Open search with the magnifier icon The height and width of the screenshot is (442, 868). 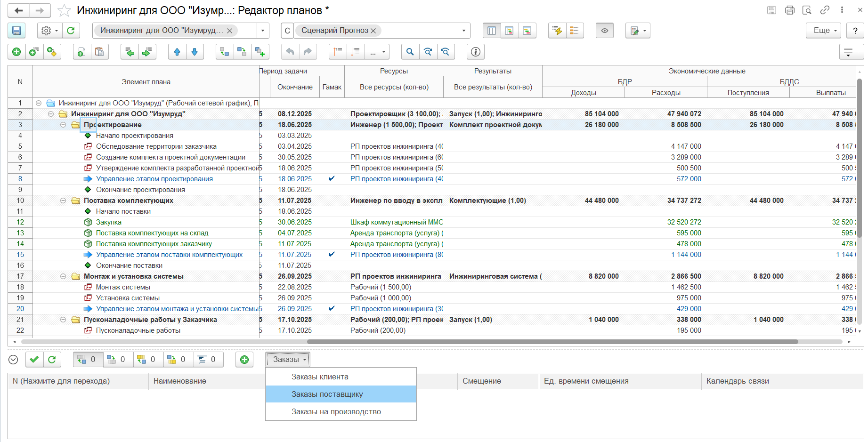coord(410,52)
